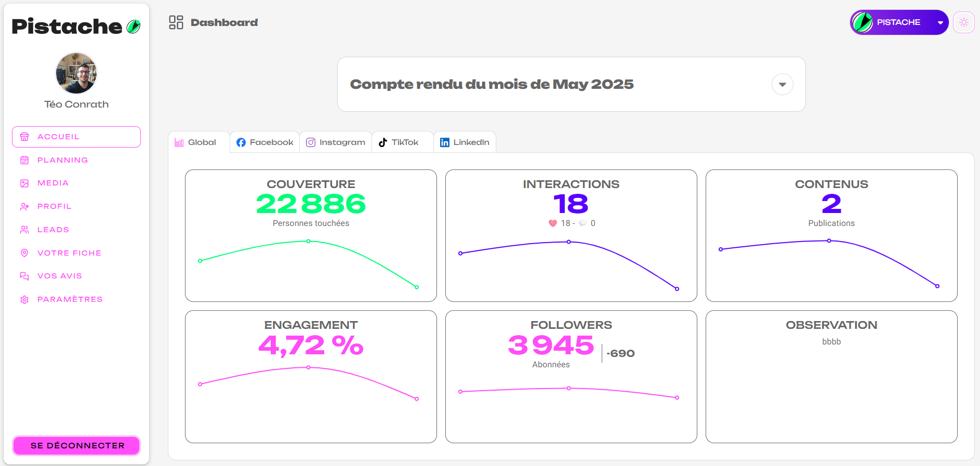980x466 pixels.
Task: Click the Vos Avis chat icon
Action: click(24, 276)
